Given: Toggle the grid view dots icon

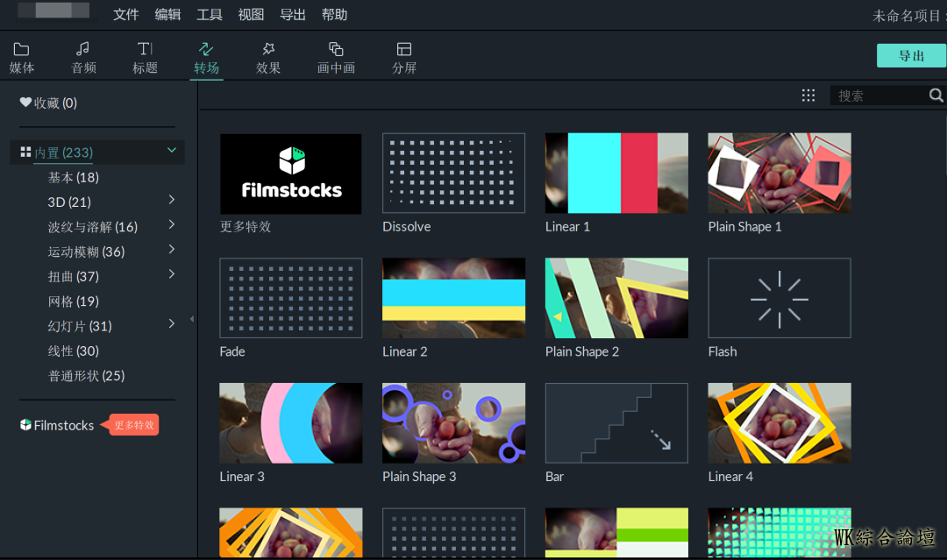Looking at the screenshot, I should [x=808, y=96].
